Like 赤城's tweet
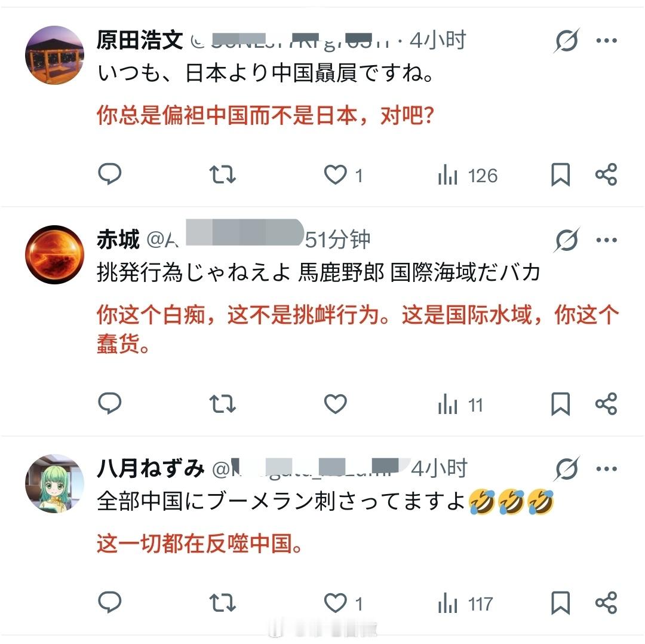 click(336, 404)
